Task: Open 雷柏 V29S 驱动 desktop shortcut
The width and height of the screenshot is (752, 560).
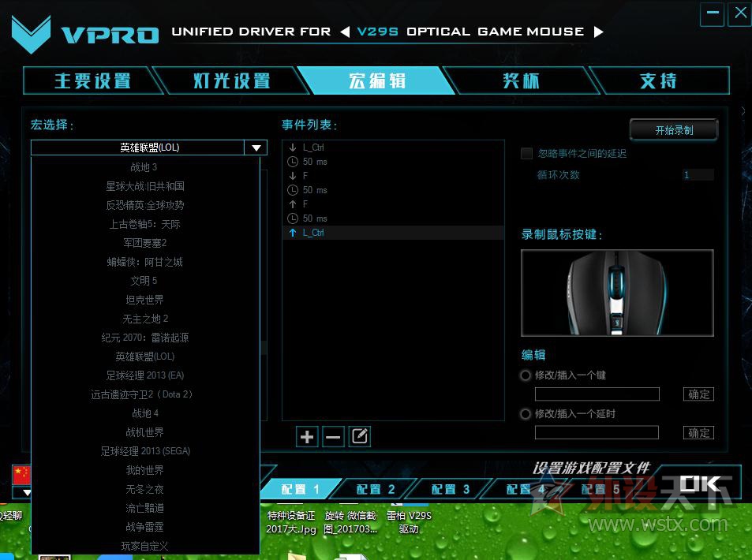Action: [x=409, y=521]
